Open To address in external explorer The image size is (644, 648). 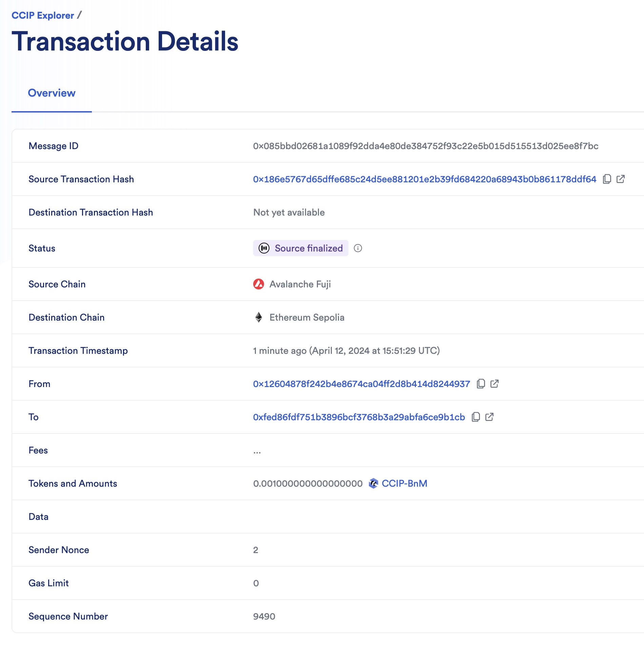[x=489, y=417]
